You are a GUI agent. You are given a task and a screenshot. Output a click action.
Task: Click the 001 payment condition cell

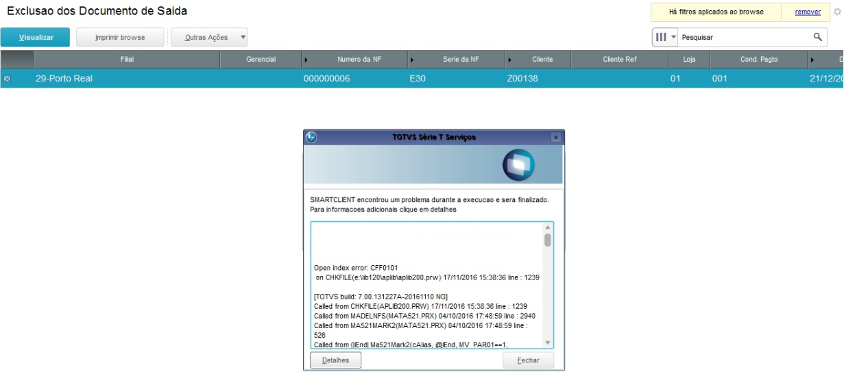click(x=758, y=78)
